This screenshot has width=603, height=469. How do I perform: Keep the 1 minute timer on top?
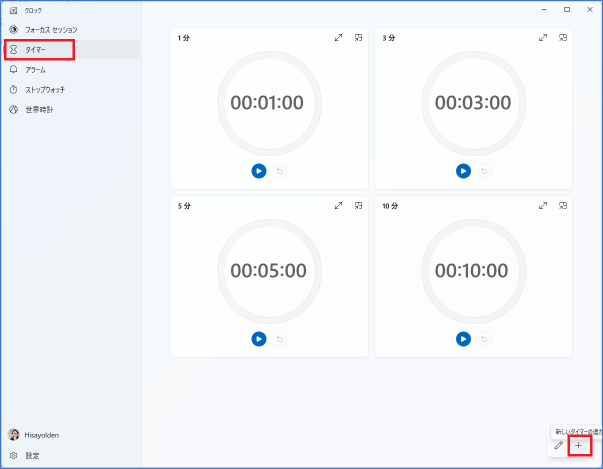coord(359,38)
